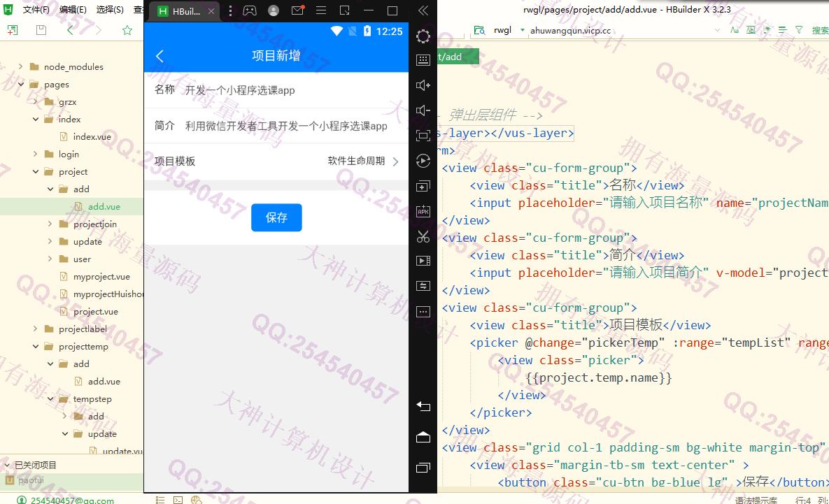
Task: Open the rwgl project dropdown arrow
Action: click(x=523, y=30)
